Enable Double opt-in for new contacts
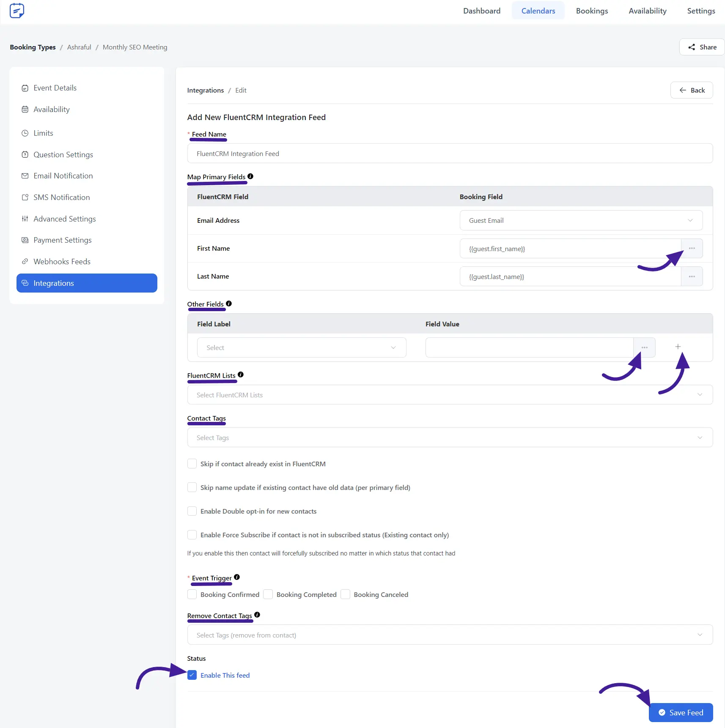725x728 pixels. 192,511
